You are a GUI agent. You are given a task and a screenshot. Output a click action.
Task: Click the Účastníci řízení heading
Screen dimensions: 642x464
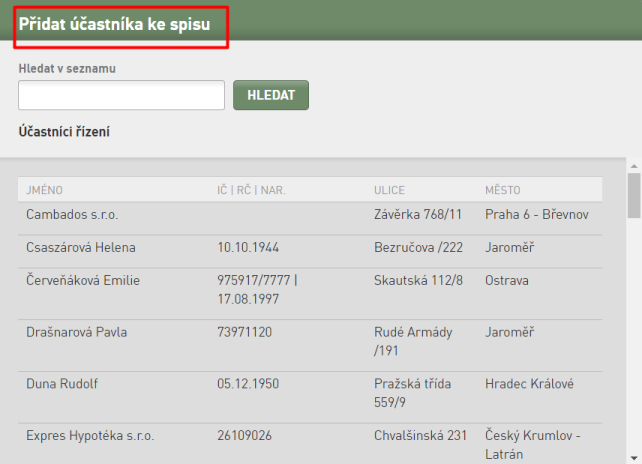[x=64, y=132]
